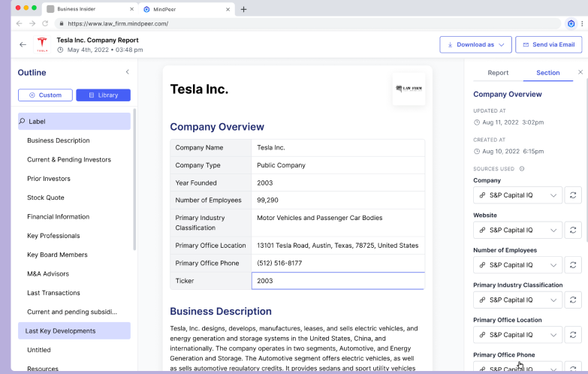The height and width of the screenshot is (374, 588).
Task: Switch to the MindPeer browser tab
Action: tap(186, 9)
